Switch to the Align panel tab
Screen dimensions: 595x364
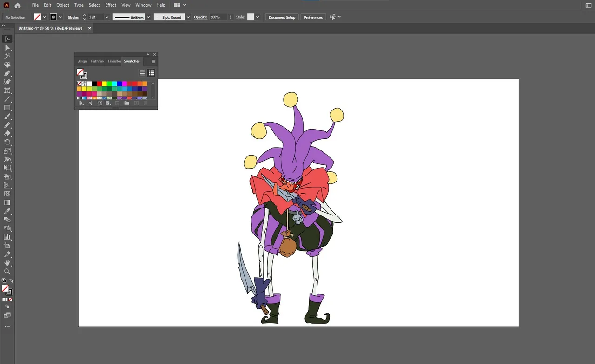82,61
